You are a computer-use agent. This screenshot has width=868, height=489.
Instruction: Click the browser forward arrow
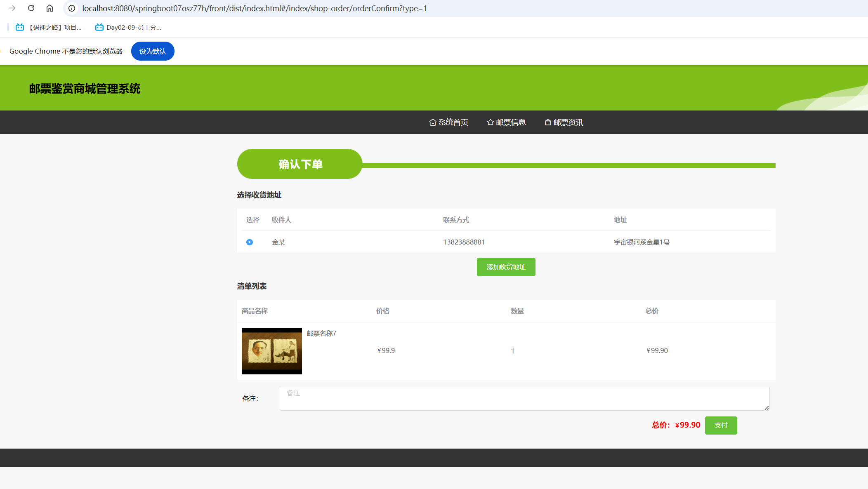coord(12,8)
